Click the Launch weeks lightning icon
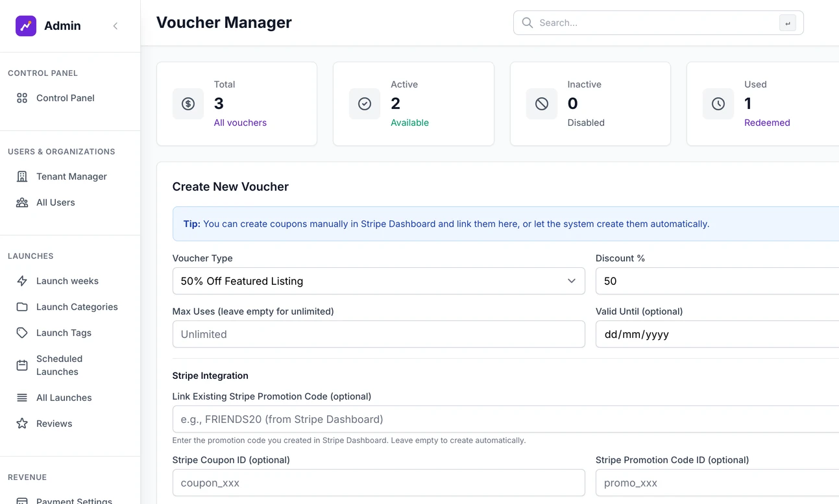 point(22,281)
